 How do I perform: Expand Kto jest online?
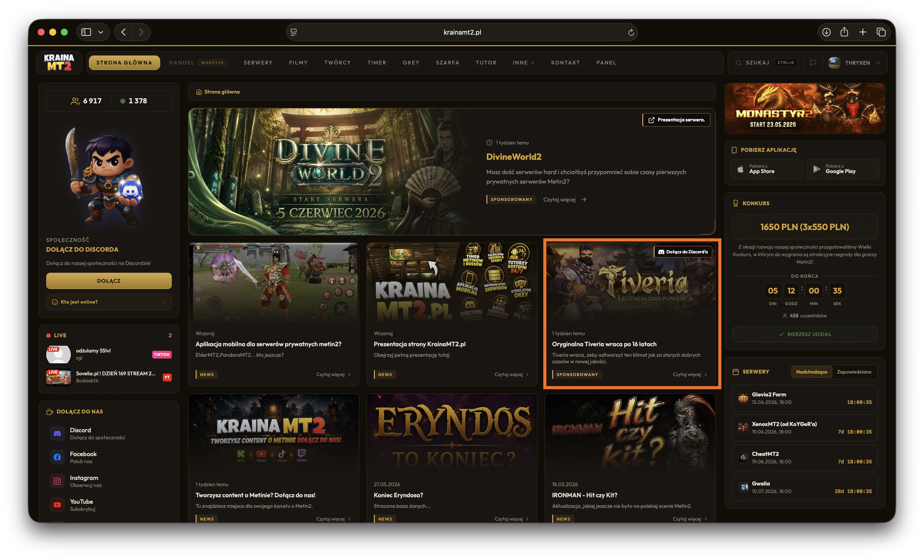[x=109, y=302]
